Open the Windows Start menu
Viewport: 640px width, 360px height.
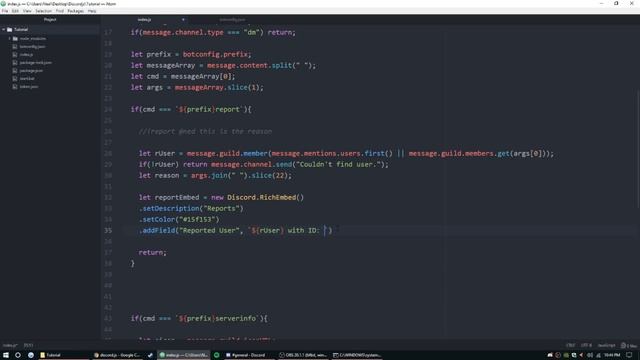coord(6,355)
